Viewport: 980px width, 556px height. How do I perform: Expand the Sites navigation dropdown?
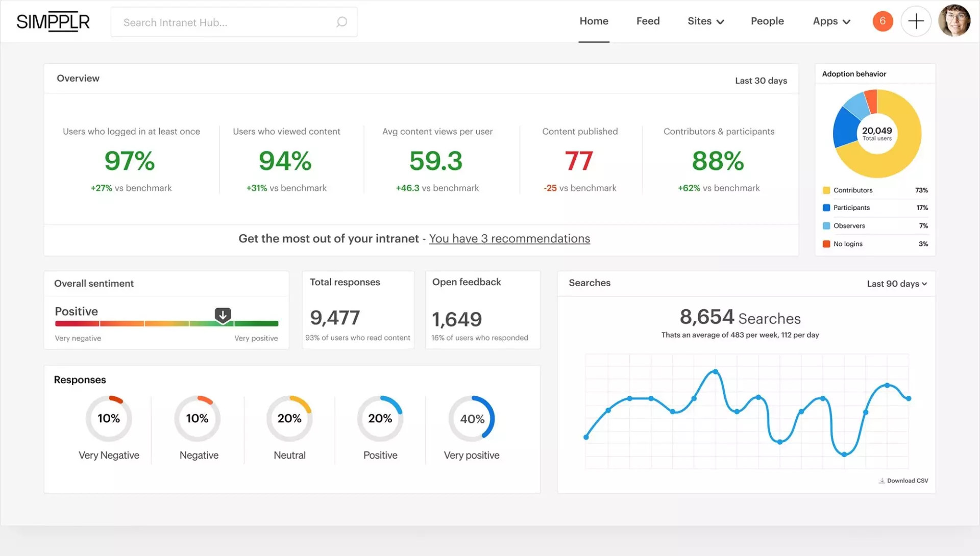pos(705,21)
